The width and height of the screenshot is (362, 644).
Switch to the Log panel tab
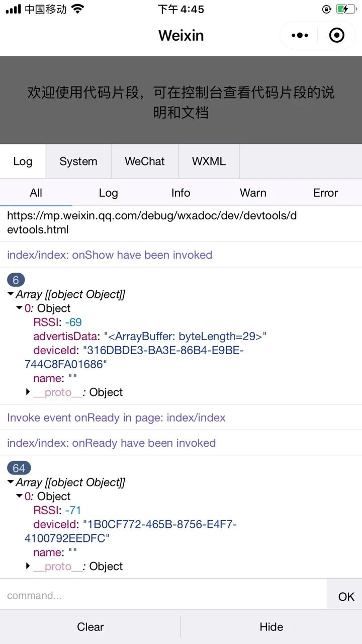pyautogui.click(x=23, y=162)
